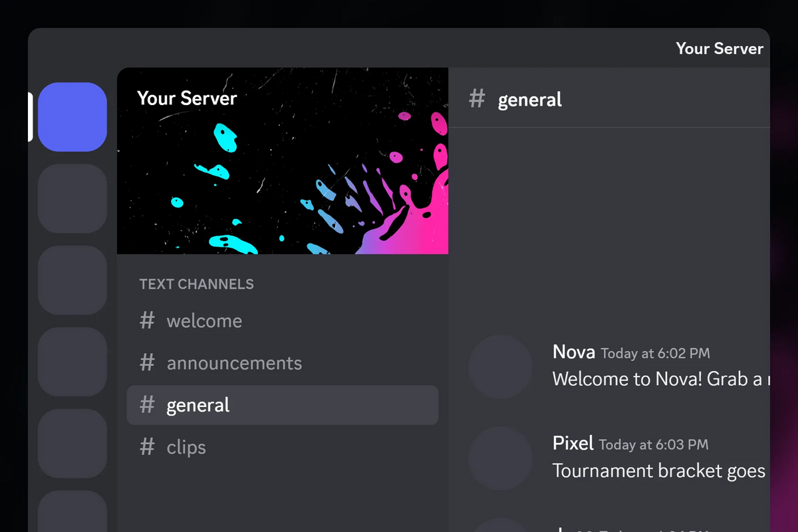Viewport: 798px width, 532px height.
Task: Click the Welcome to Nova message text
Action: tap(661, 379)
